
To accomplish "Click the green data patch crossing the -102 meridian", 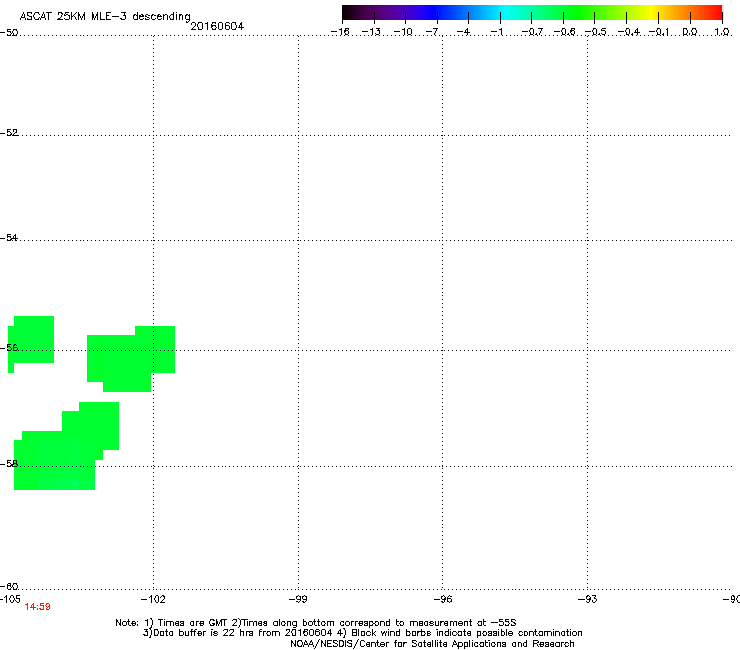I will coord(131,359).
